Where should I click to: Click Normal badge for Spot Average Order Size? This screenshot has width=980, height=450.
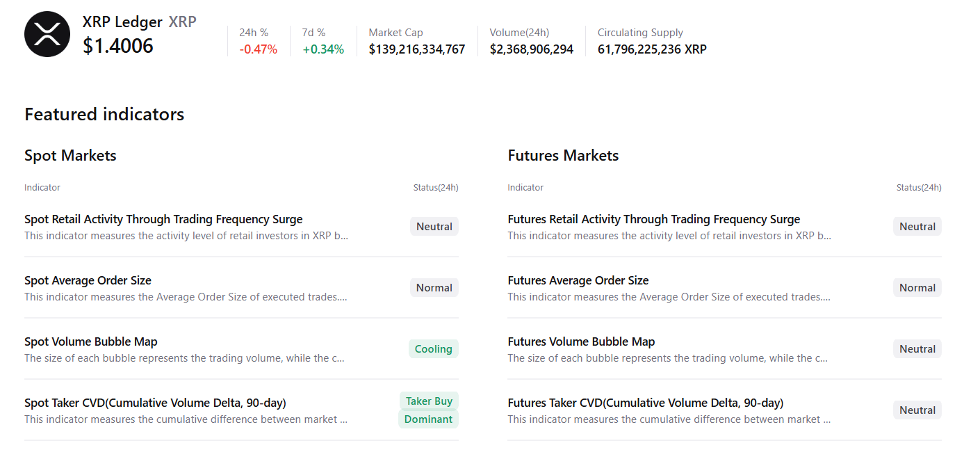434,288
